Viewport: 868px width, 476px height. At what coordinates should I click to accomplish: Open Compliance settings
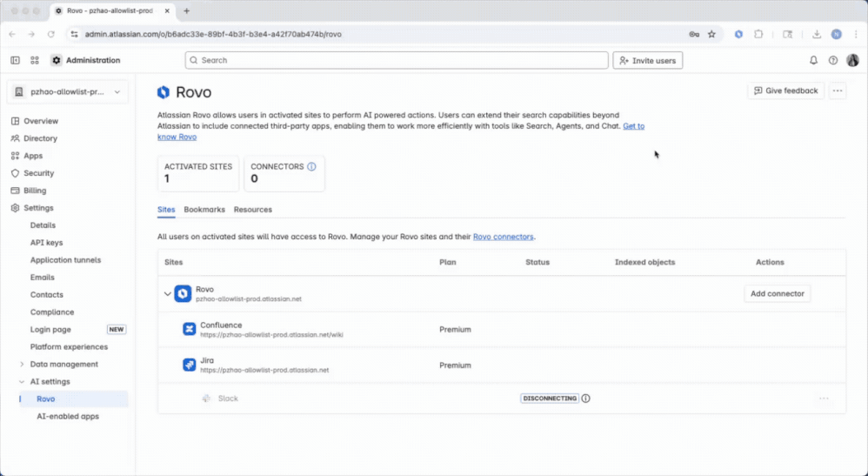pyautogui.click(x=52, y=312)
